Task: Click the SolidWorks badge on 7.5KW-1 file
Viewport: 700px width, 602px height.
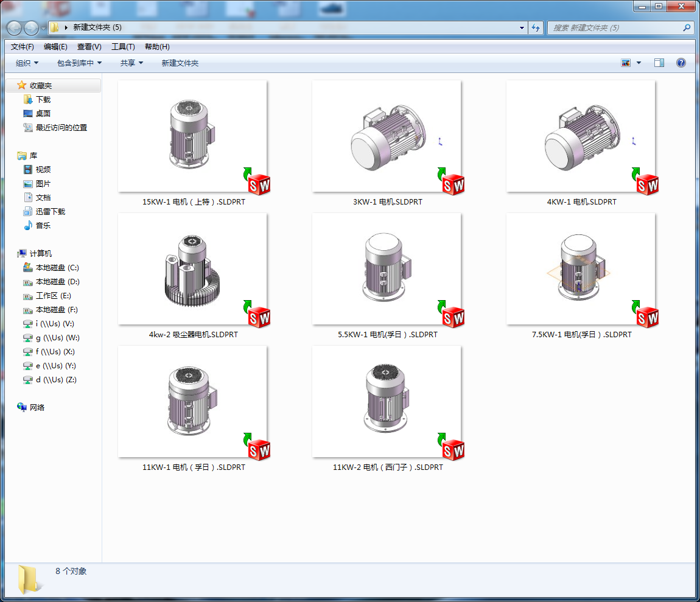Action: click(647, 317)
